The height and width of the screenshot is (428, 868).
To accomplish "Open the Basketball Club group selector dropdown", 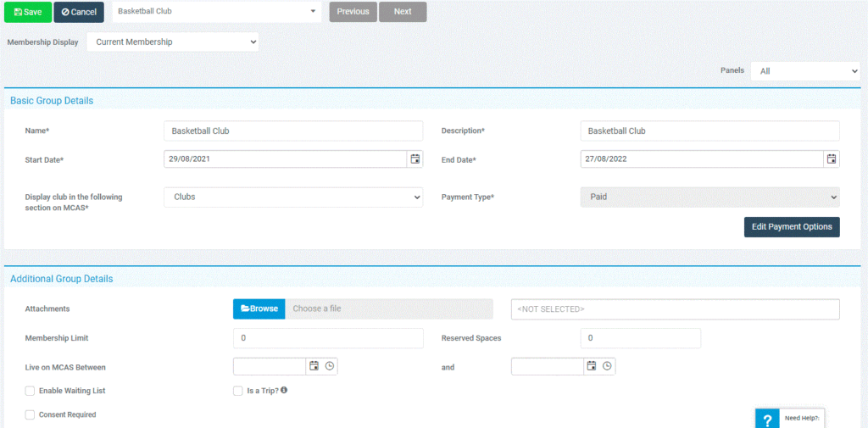I will click(x=217, y=12).
